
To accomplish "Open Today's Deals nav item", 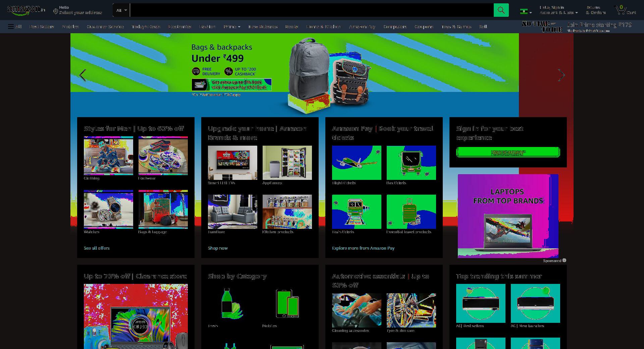I will (x=146, y=27).
